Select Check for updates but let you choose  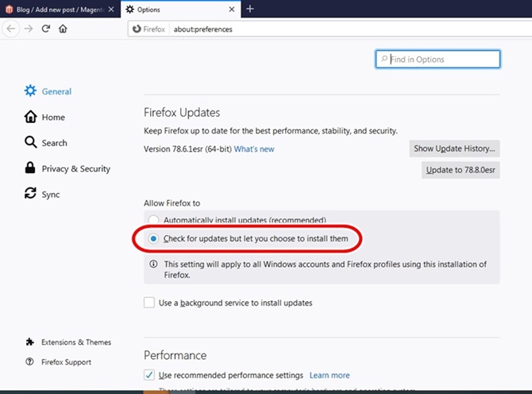click(153, 238)
